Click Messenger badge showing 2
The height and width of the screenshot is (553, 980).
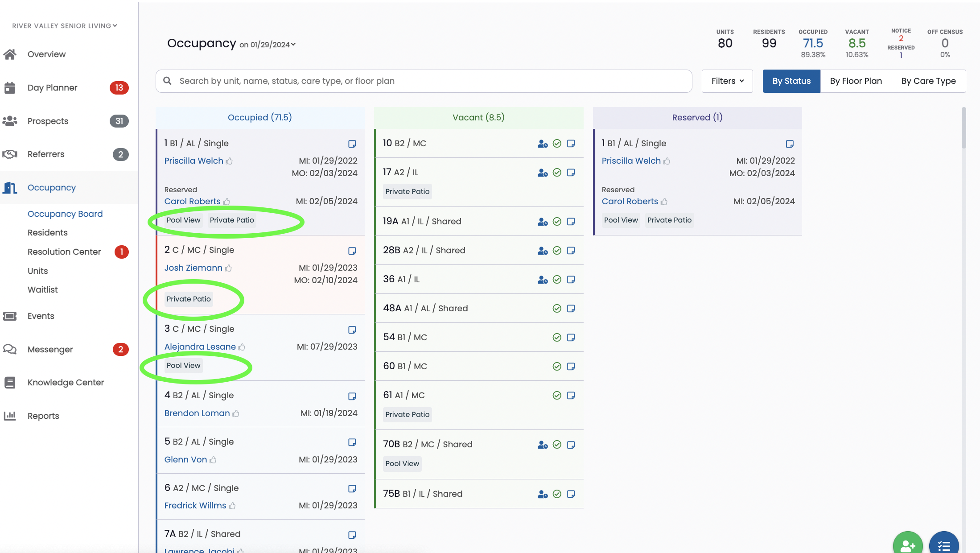(120, 350)
